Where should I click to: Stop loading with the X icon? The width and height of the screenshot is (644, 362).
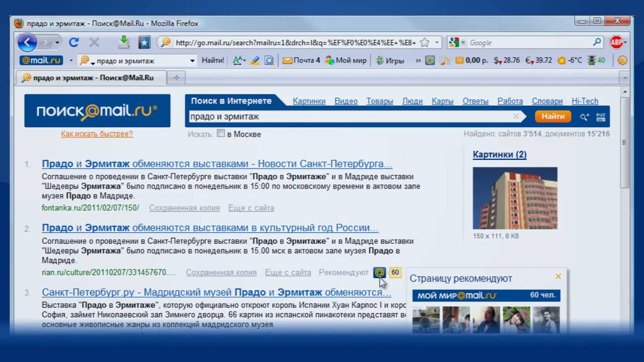click(x=94, y=43)
